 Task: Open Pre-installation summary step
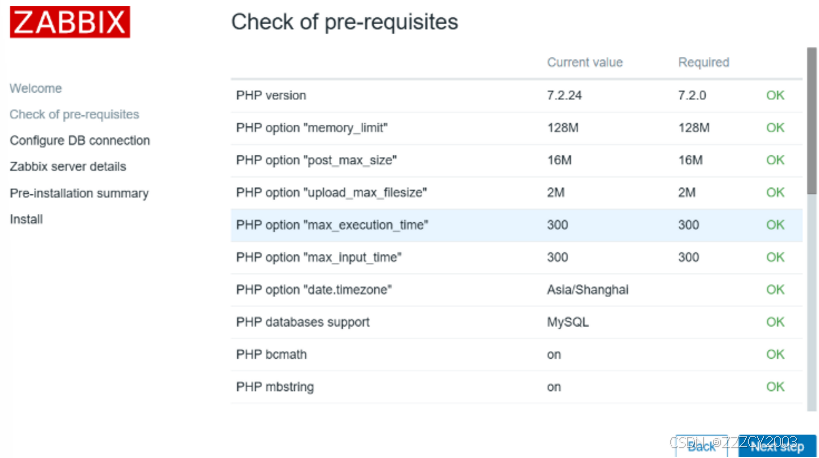pos(79,193)
